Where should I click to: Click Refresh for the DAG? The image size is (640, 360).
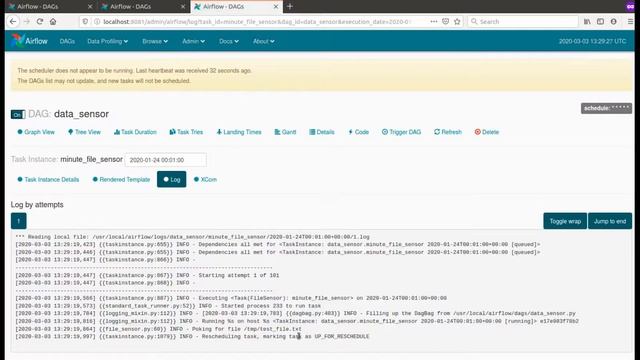click(x=448, y=132)
